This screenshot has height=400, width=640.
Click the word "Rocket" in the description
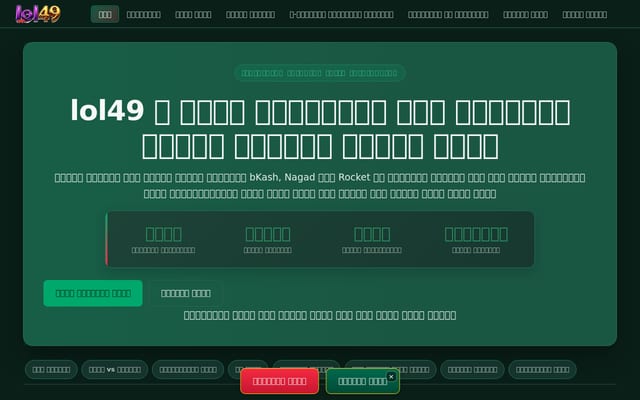click(x=354, y=178)
